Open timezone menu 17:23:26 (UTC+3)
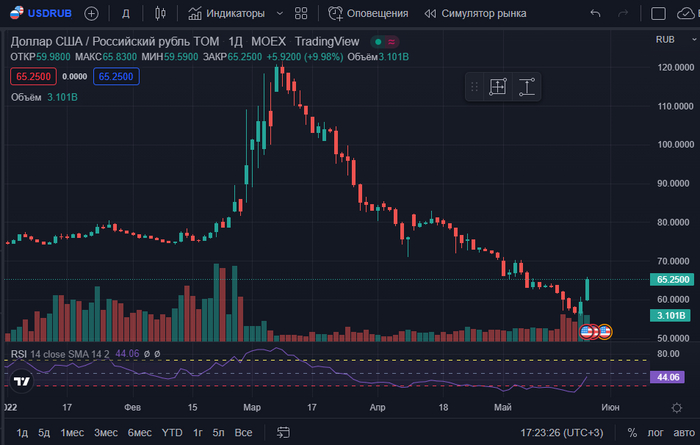The height and width of the screenshot is (445, 700). (x=562, y=433)
